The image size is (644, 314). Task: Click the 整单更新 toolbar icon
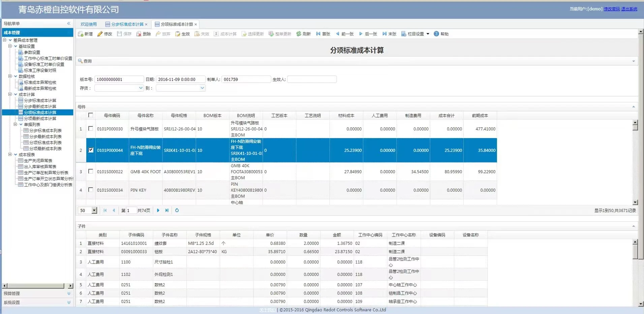(x=271, y=34)
